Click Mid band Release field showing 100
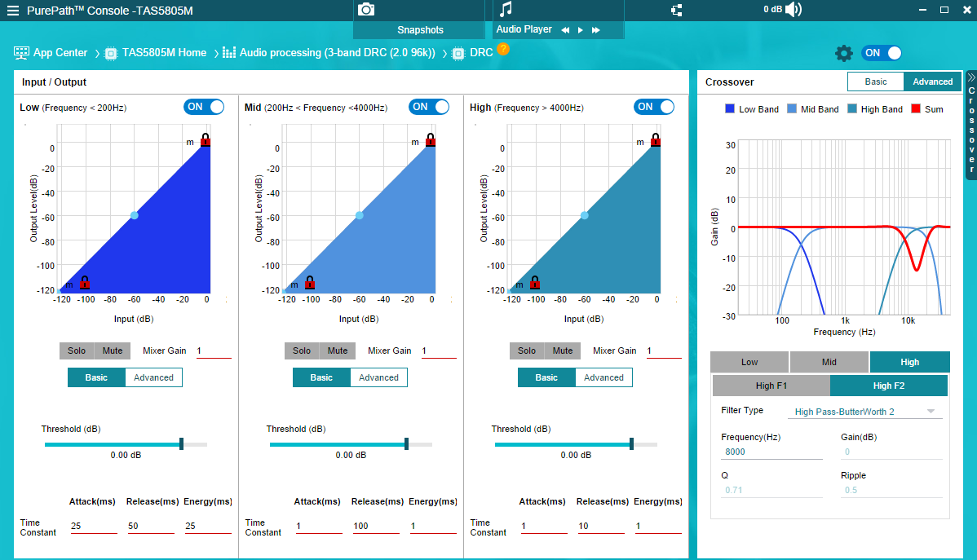 pyautogui.click(x=376, y=526)
